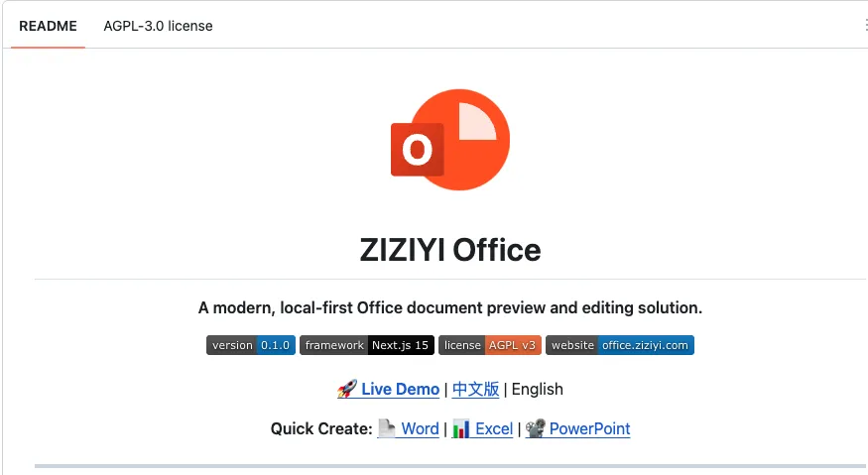
Task: Open the version 0.1.0 badge
Action: [251, 345]
